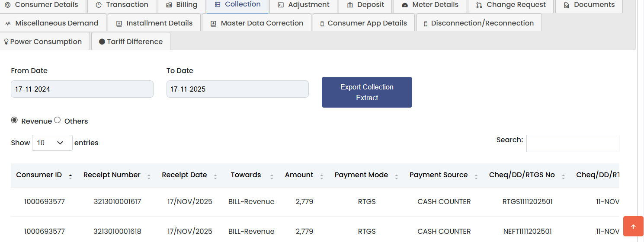The width and height of the screenshot is (644, 242).
Task: Click the Change Request branch icon
Action: 479,5
